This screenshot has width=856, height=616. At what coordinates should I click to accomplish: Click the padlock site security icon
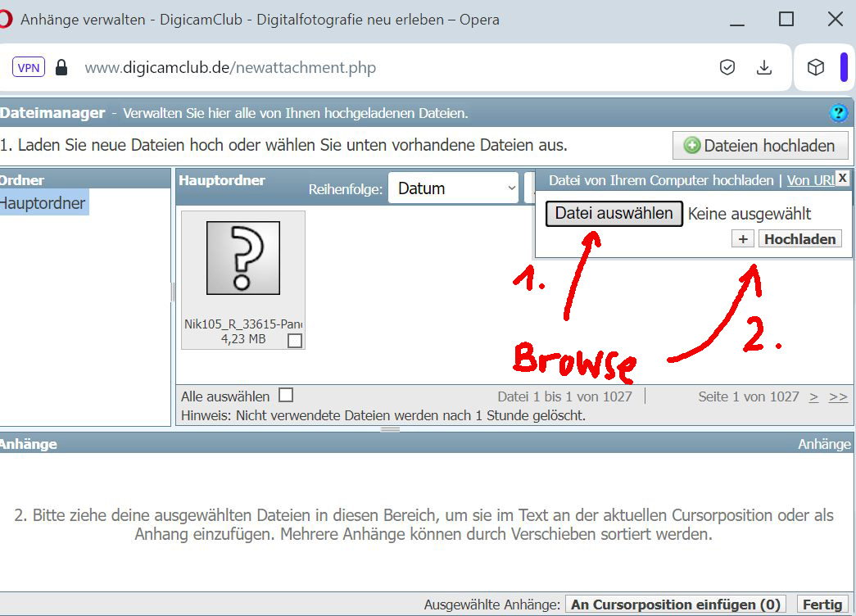[61, 67]
